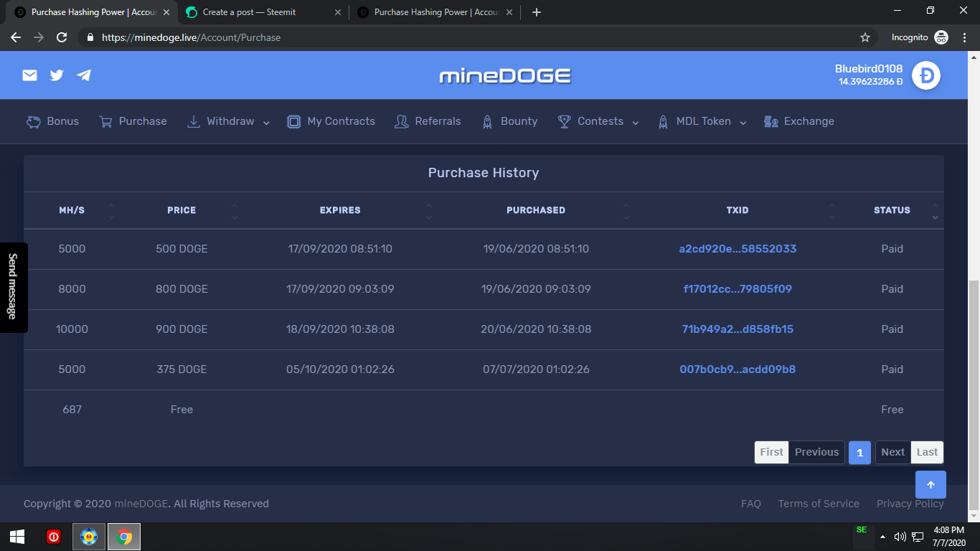Viewport: 980px width, 551px height.
Task: Click the scroll-to-top arrow button
Action: 930,485
